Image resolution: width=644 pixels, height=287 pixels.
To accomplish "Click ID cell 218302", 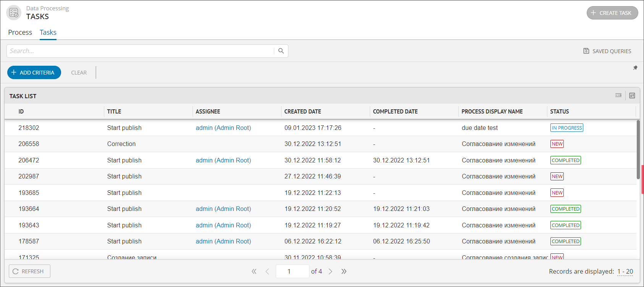I will click(29, 128).
